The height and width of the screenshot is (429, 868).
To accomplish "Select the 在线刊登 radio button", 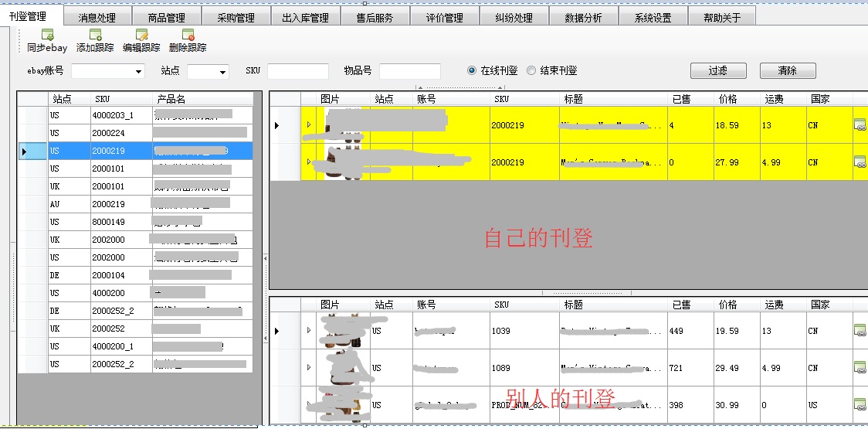I will point(472,70).
